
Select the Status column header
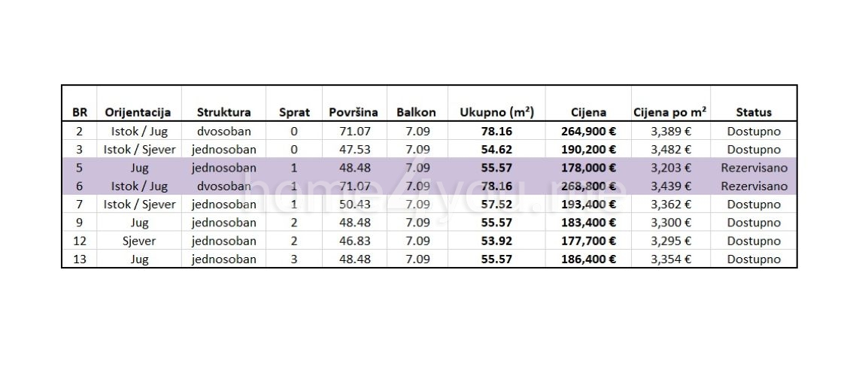click(754, 112)
